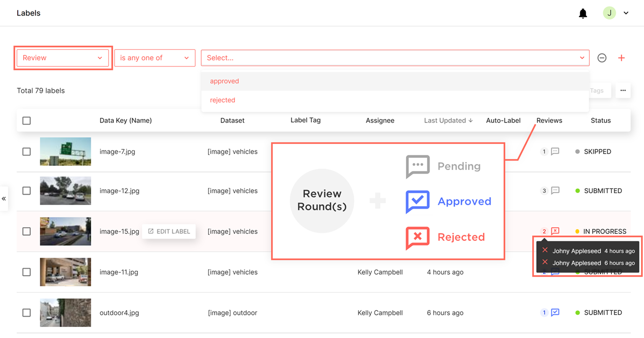Viewport: 644px width, 338px height.
Task: Click the pending review icon for image-7.jpg
Action: pyautogui.click(x=555, y=151)
